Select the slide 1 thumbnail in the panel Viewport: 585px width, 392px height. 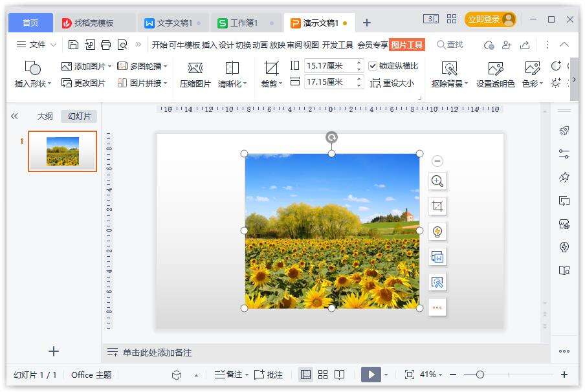(x=62, y=151)
